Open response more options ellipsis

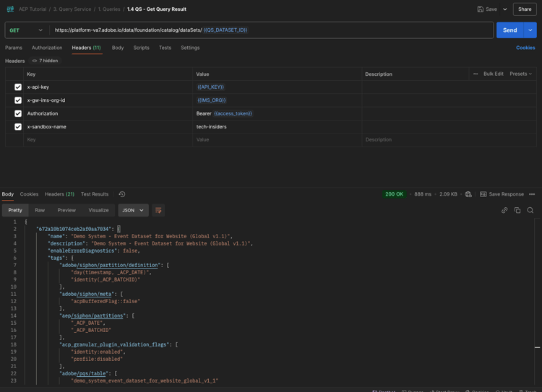[x=532, y=194]
